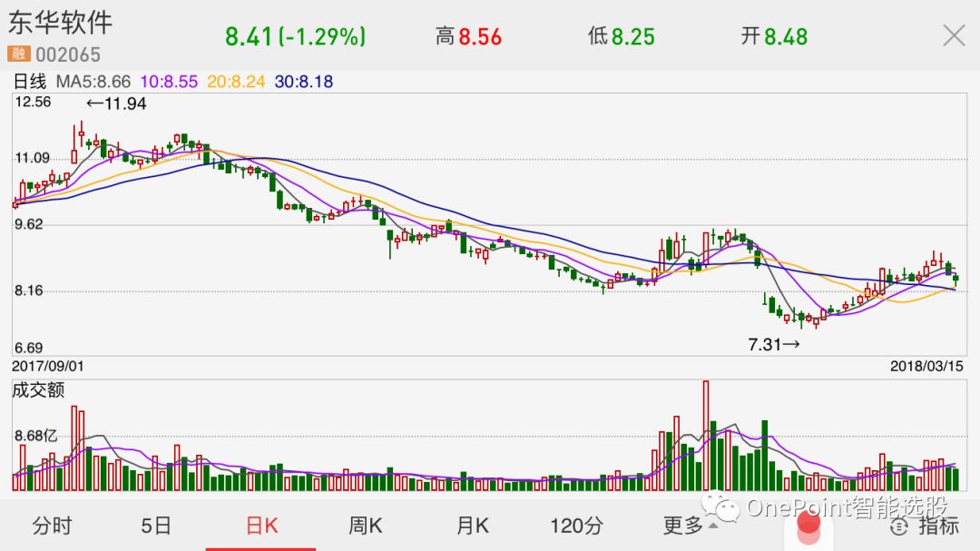The width and height of the screenshot is (980, 551).
Task: Switch to the 分时 tab
Action: pyautogui.click(x=52, y=526)
